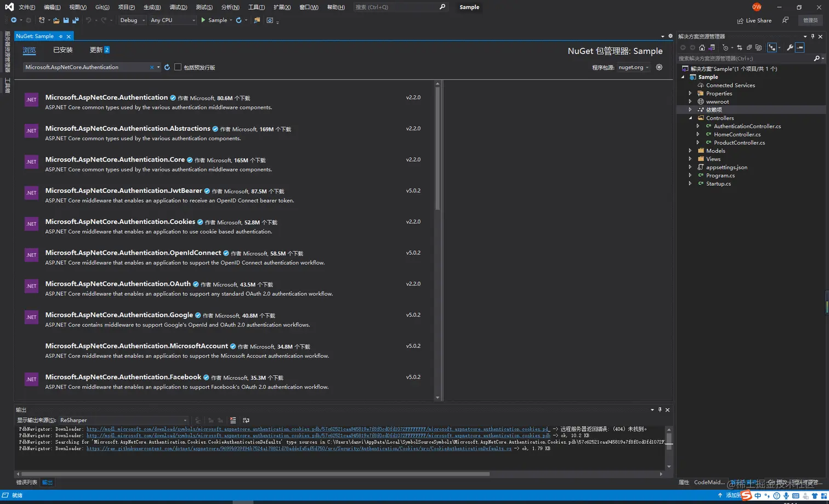This screenshot has width=829, height=504.
Task: Open NuGet package source settings gear
Action: click(659, 67)
